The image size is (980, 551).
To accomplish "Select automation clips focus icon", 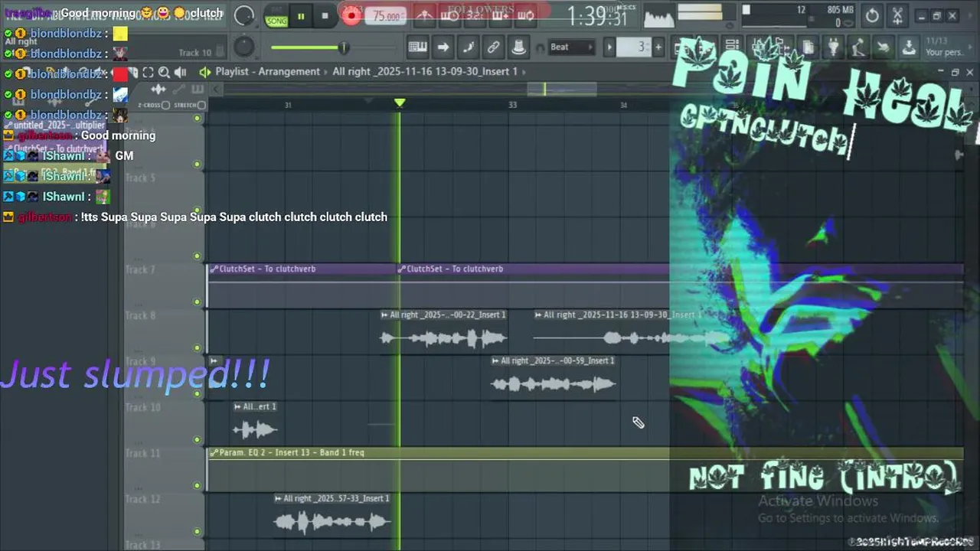I will [x=179, y=90].
